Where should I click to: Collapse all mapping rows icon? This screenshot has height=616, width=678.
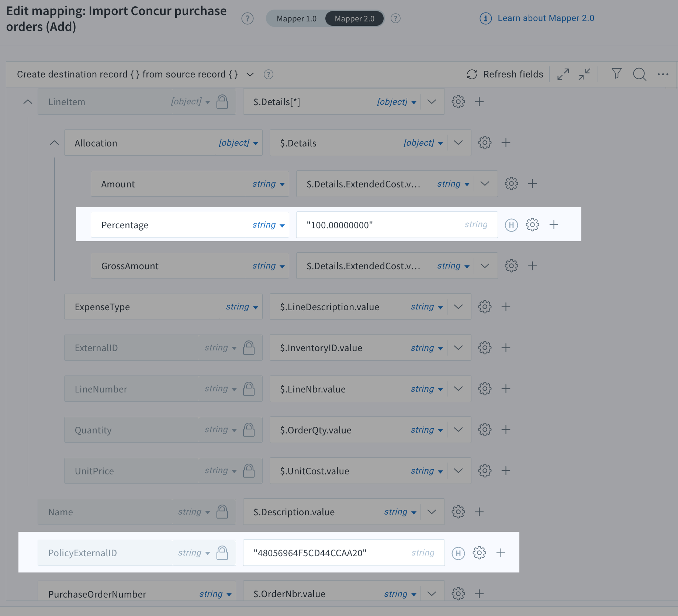(584, 74)
